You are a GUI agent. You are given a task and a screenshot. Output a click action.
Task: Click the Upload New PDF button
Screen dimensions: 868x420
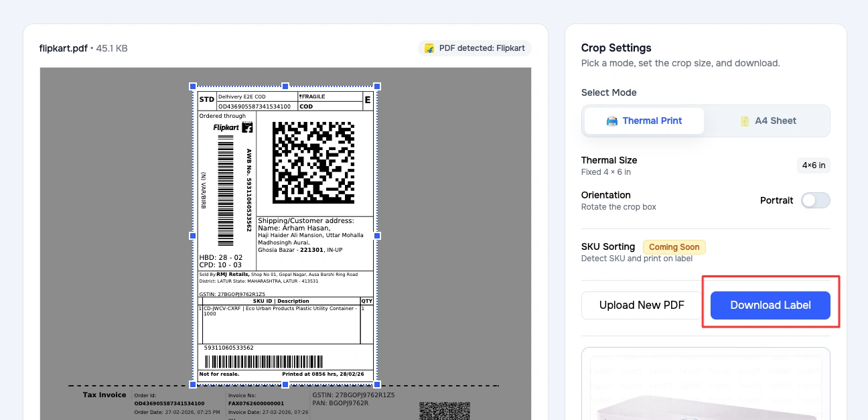coord(642,305)
